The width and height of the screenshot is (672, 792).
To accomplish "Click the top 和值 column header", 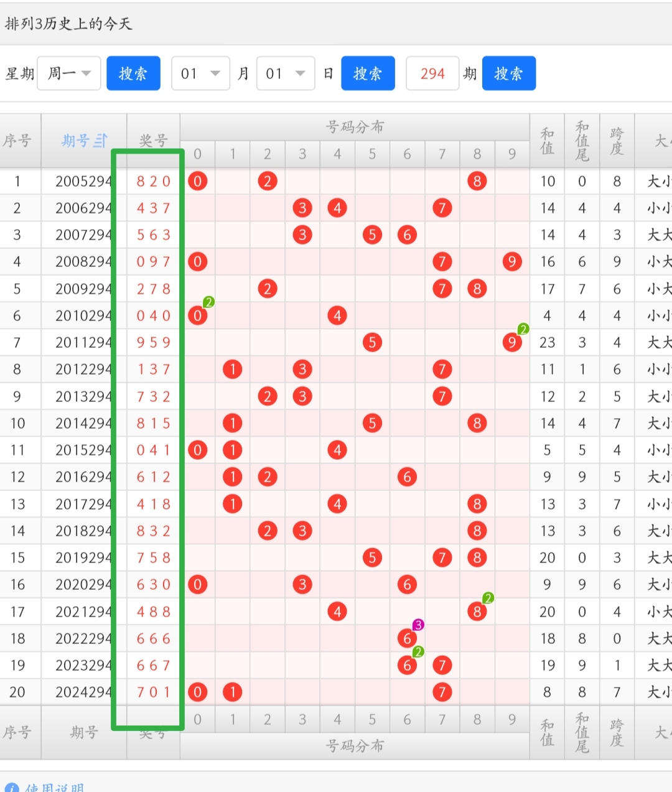I will (547, 141).
